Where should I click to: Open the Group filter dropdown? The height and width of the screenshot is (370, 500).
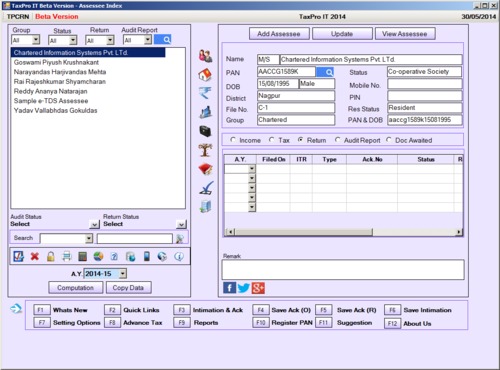pos(36,40)
